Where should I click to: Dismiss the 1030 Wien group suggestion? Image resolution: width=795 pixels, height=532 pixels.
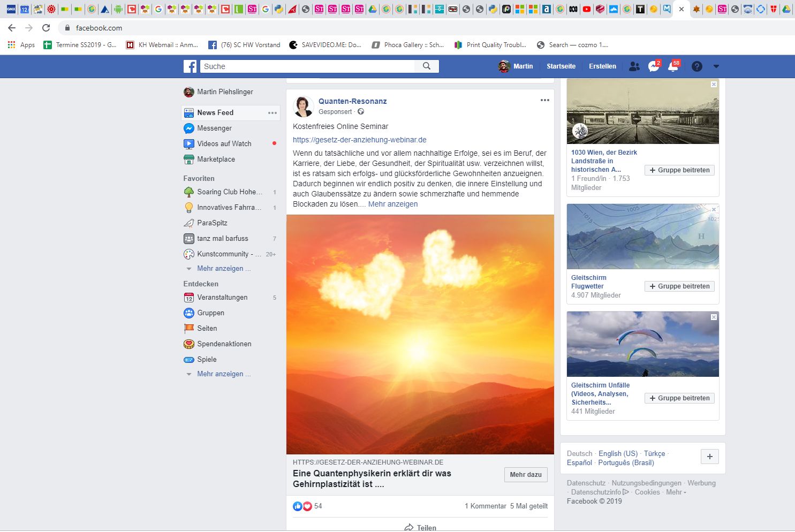[714, 85]
